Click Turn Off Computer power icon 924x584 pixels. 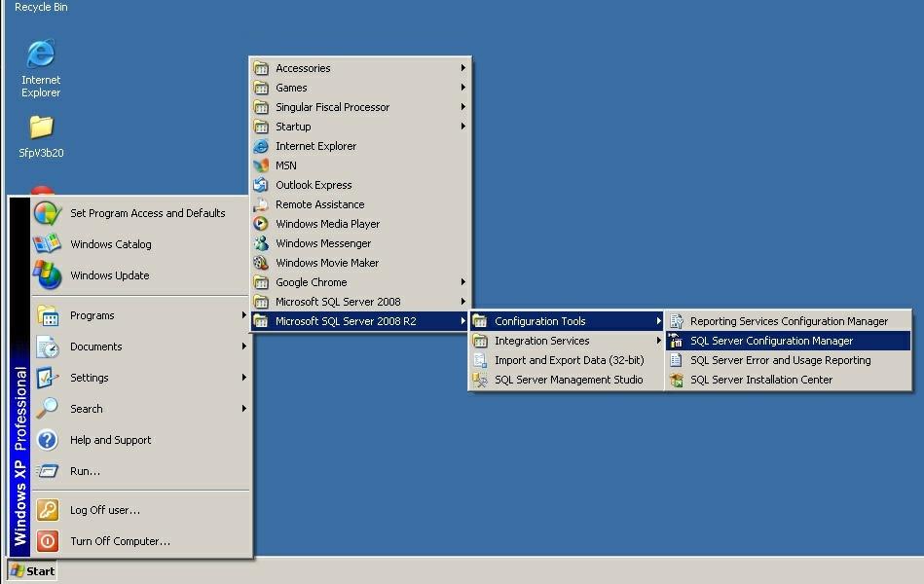click(x=47, y=541)
